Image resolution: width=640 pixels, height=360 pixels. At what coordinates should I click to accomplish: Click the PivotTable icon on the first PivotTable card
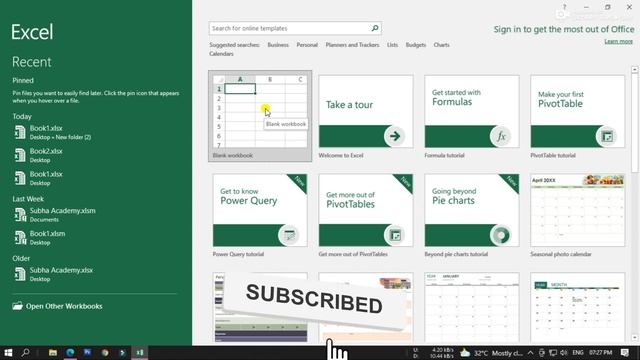pyautogui.click(x=607, y=136)
